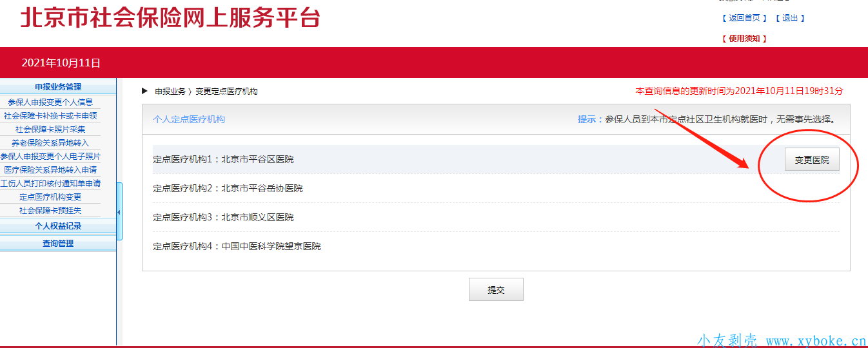
Task: Collapse the left sidebar with the arrow handle
Action: [x=119, y=212]
